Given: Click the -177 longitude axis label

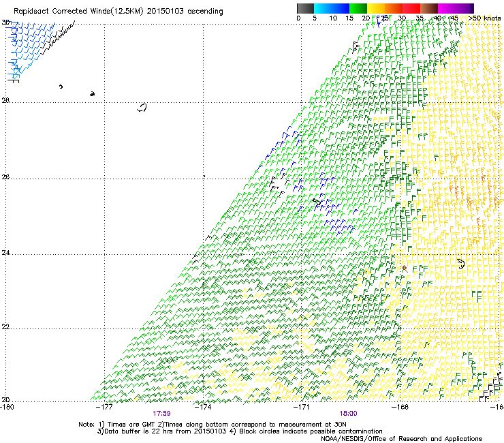Looking at the screenshot, I should click(104, 407).
